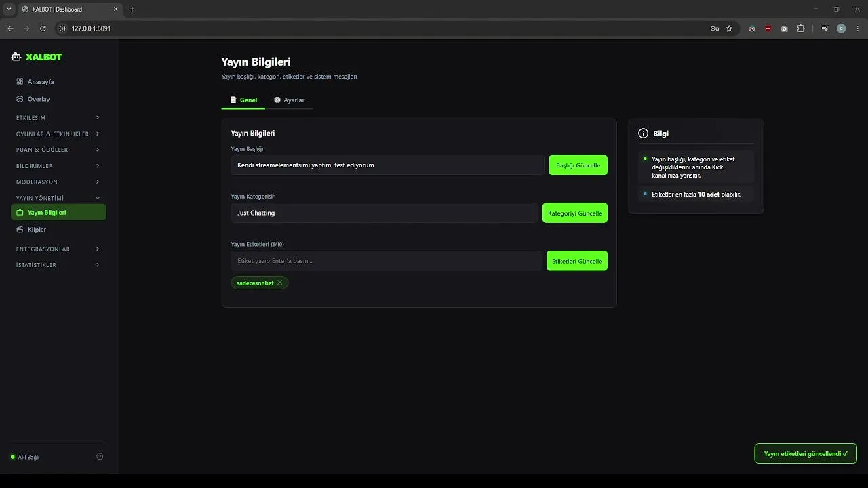Viewport: 868px width, 488px height.
Task: Open the tab search dropdown
Action: pos(9,9)
